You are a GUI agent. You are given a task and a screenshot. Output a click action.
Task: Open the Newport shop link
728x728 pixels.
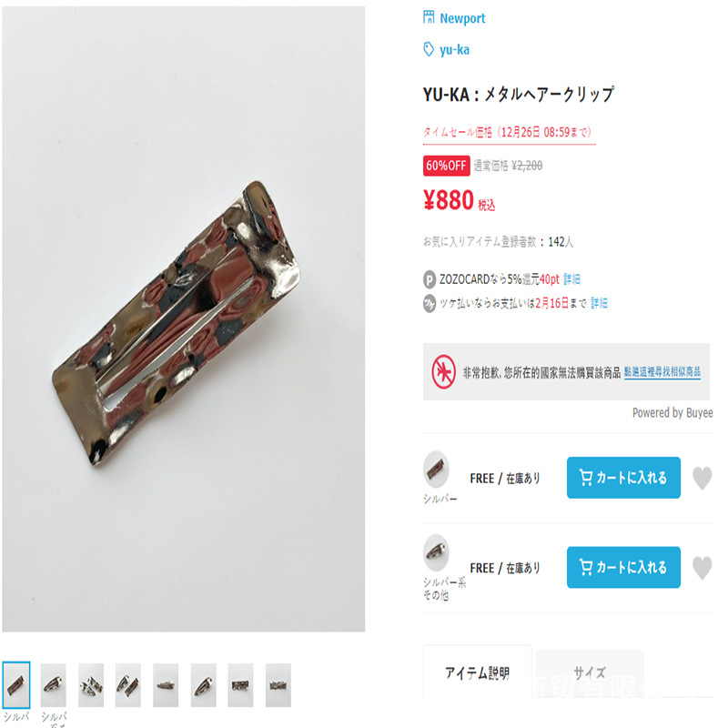[462, 18]
